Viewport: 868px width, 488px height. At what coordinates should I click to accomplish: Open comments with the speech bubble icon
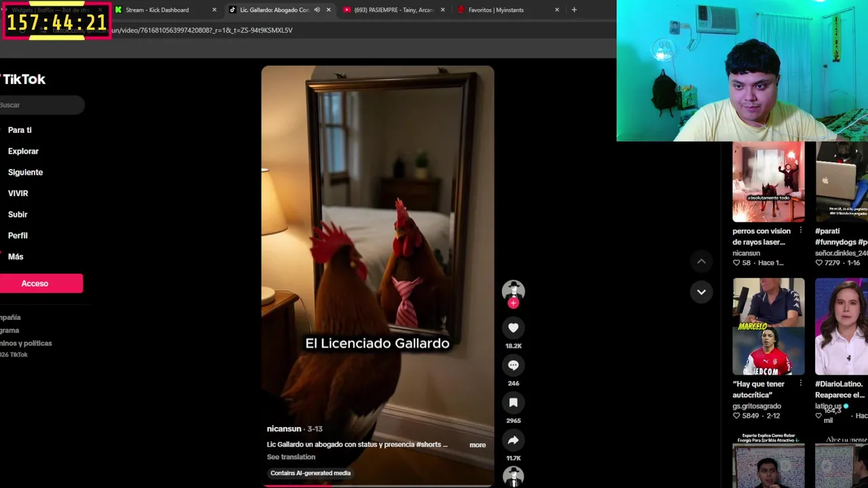pyautogui.click(x=513, y=365)
